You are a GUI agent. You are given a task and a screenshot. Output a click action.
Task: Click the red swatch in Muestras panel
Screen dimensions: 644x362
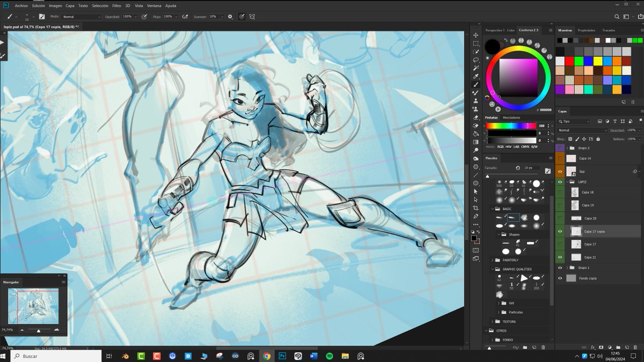(x=569, y=61)
